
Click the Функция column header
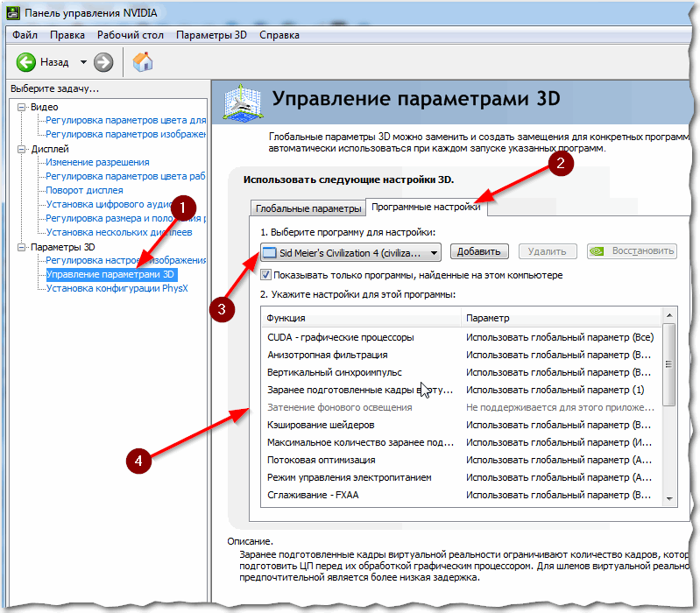click(362, 318)
